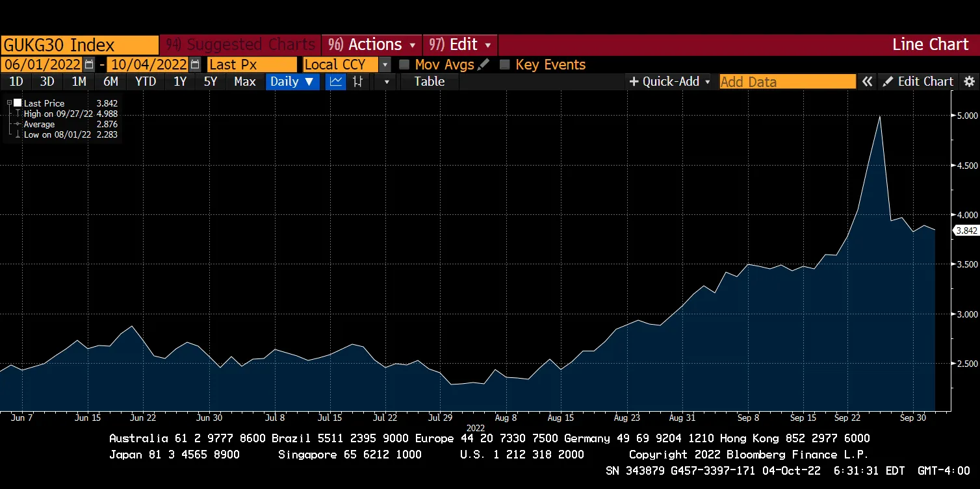980x489 pixels.
Task: Enable the Mov Avgs checkbox
Action: pyautogui.click(x=404, y=65)
